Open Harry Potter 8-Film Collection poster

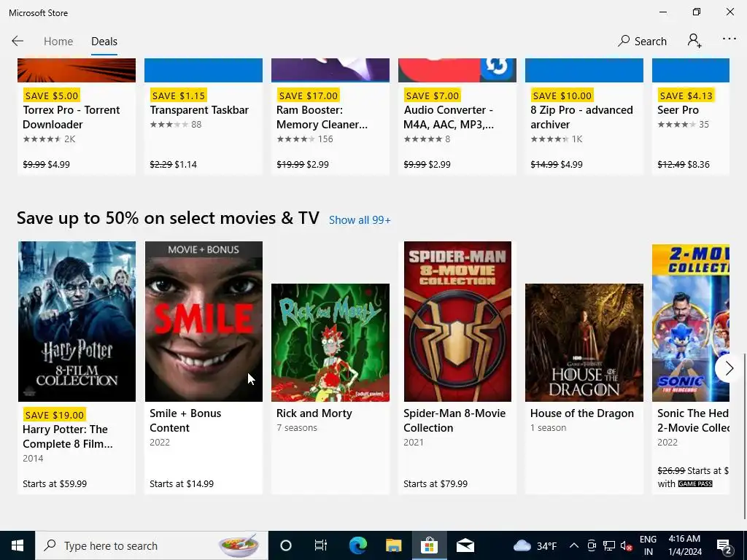click(77, 322)
